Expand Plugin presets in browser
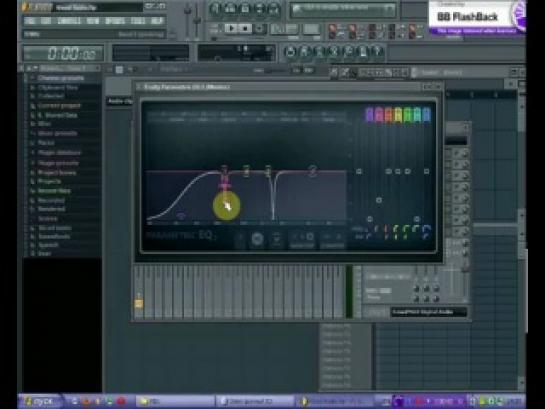This screenshot has height=409, width=545. (58, 163)
